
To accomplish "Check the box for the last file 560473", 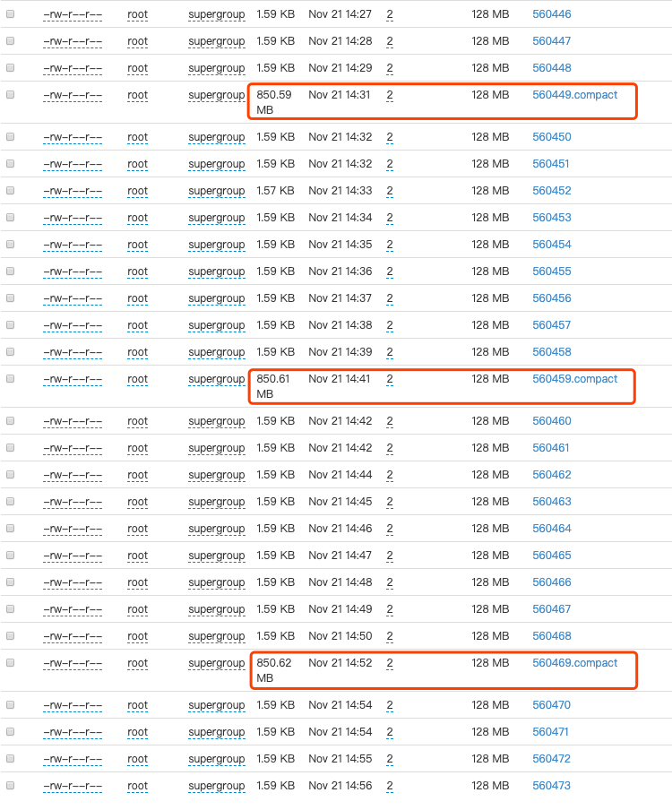I will [x=10, y=786].
